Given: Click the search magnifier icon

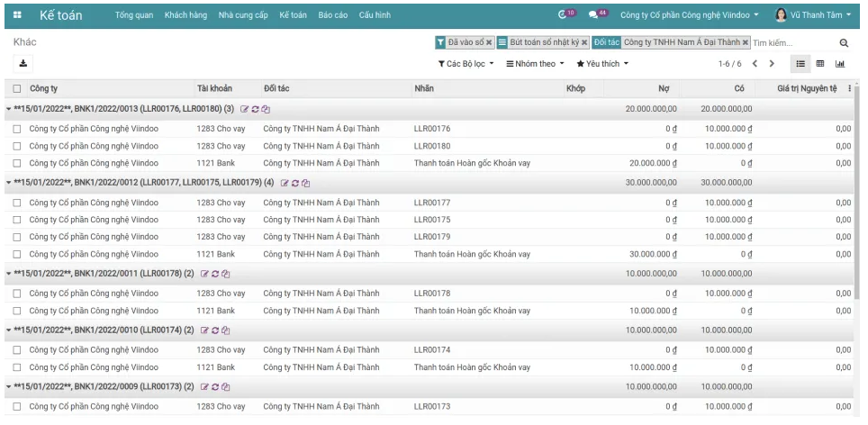Looking at the screenshot, I should pyautogui.click(x=844, y=42).
